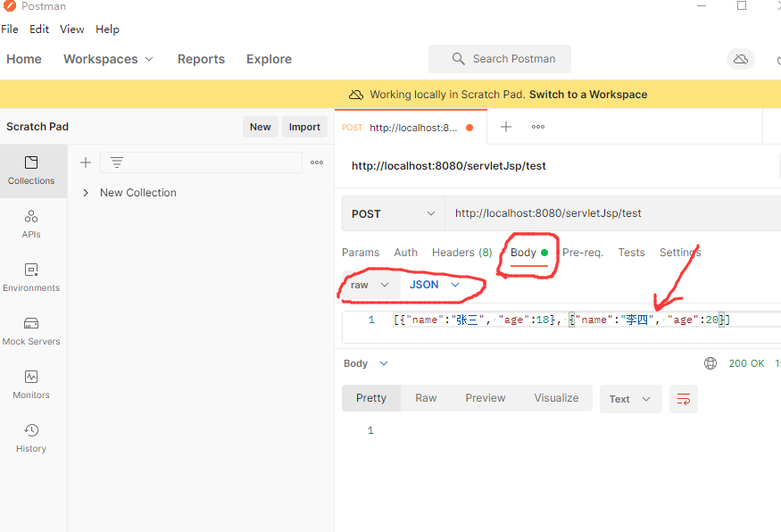Image resolution: width=781 pixels, height=532 pixels.
Task: Click Switch to a Workspace link
Action: (x=588, y=95)
